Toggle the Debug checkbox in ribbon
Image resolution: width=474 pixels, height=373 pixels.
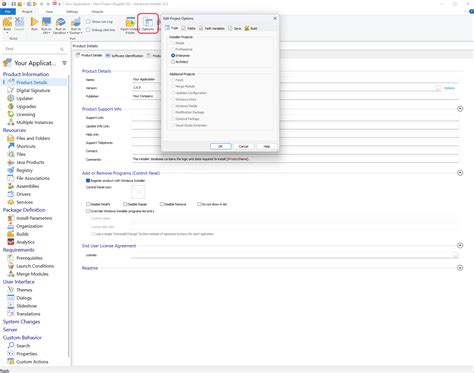click(x=88, y=30)
